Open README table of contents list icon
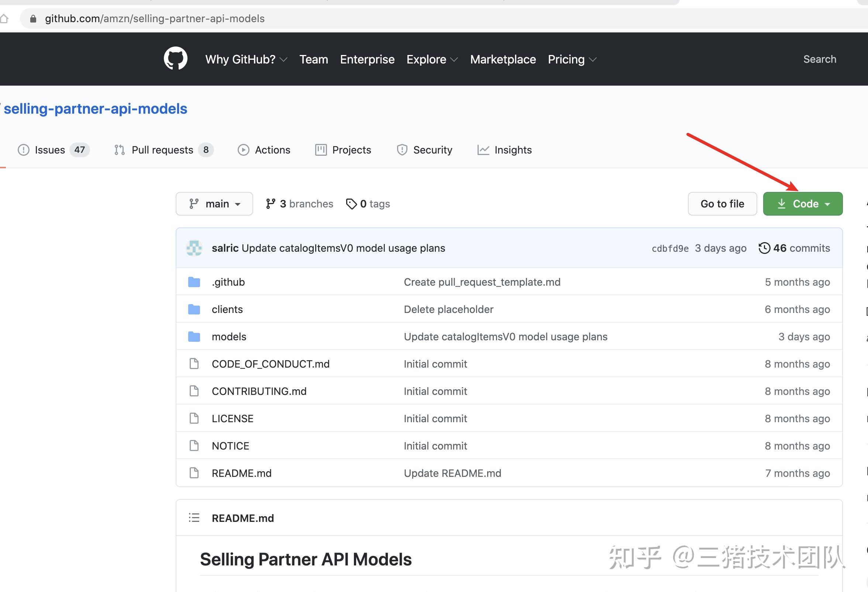 [194, 518]
